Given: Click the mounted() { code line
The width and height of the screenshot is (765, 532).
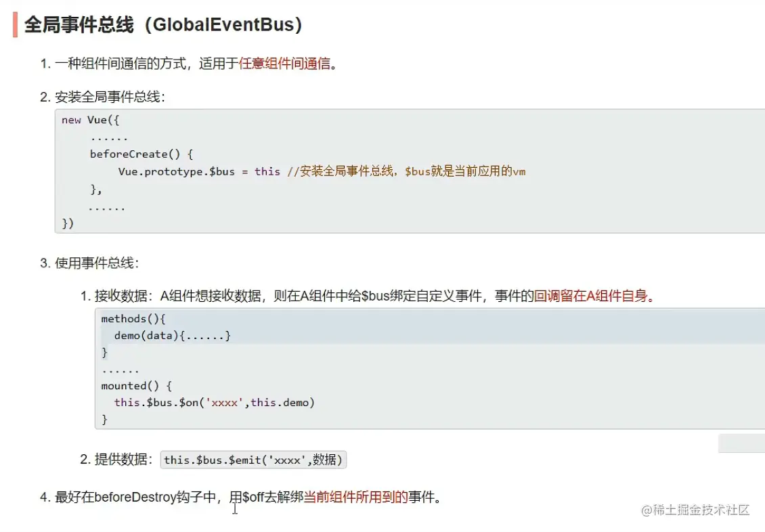Looking at the screenshot, I should tap(137, 386).
